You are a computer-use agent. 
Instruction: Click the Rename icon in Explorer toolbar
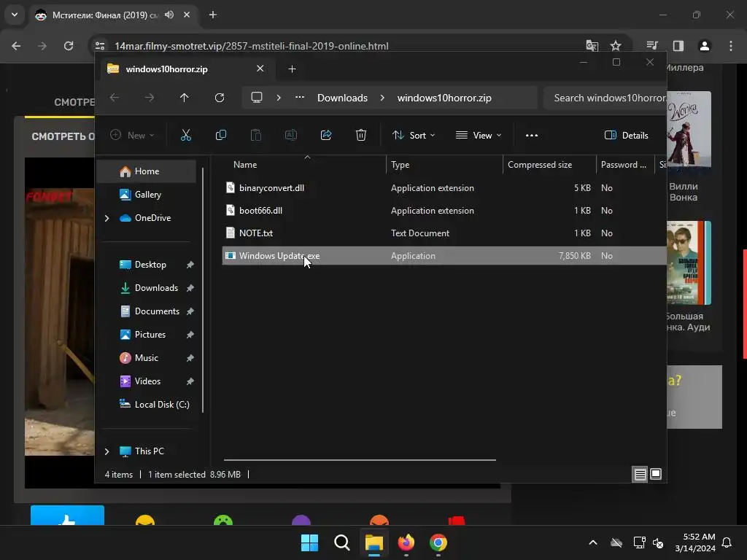click(x=290, y=135)
